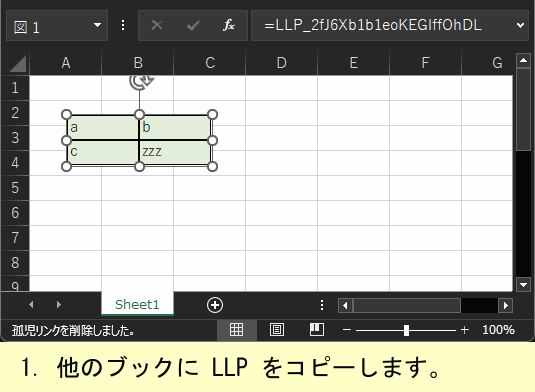Click the rotation handle of the picture
Viewport: 535px width, 392px height.
pyautogui.click(x=141, y=82)
